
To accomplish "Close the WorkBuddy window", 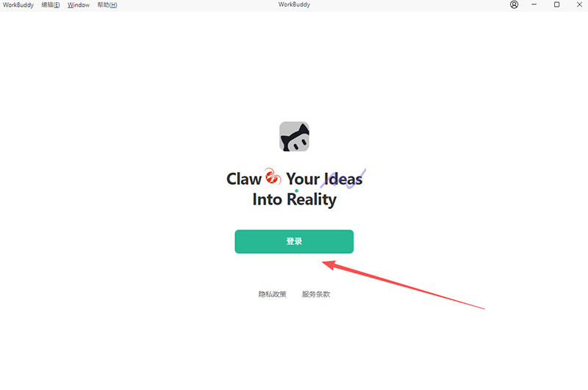I will point(579,4).
